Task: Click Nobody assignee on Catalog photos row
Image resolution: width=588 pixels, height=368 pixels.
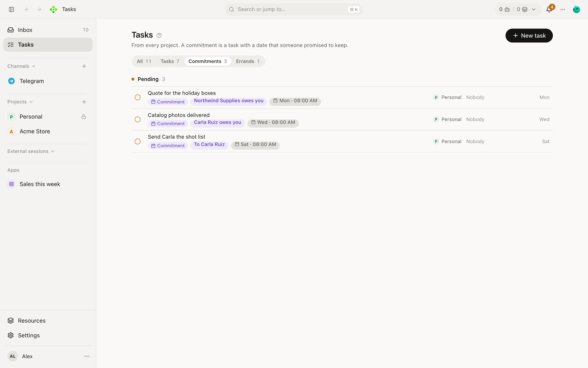Action: tap(475, 119)
